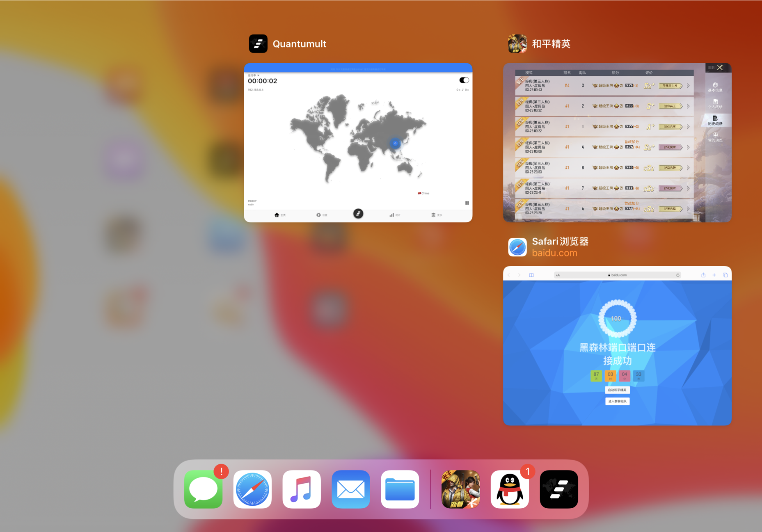Click the baidu.com subtitle under Safari浏览器
Image resolution: width=762 pixels, height=532 pixels.
[554, 253]
